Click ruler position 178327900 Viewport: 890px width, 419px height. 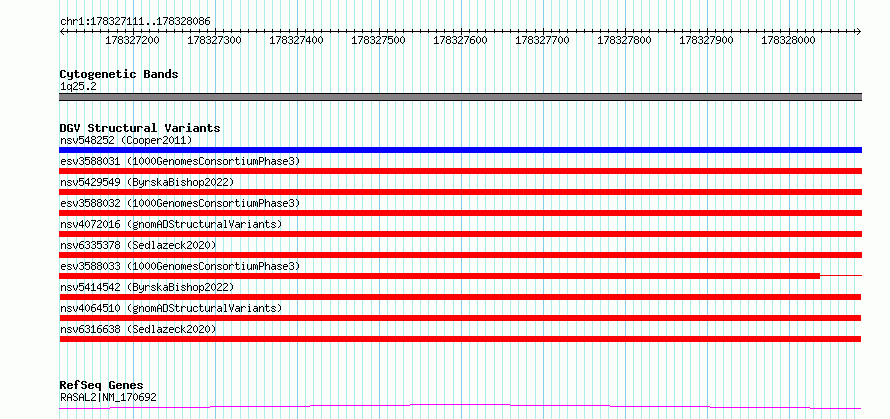tap(706, 40)
